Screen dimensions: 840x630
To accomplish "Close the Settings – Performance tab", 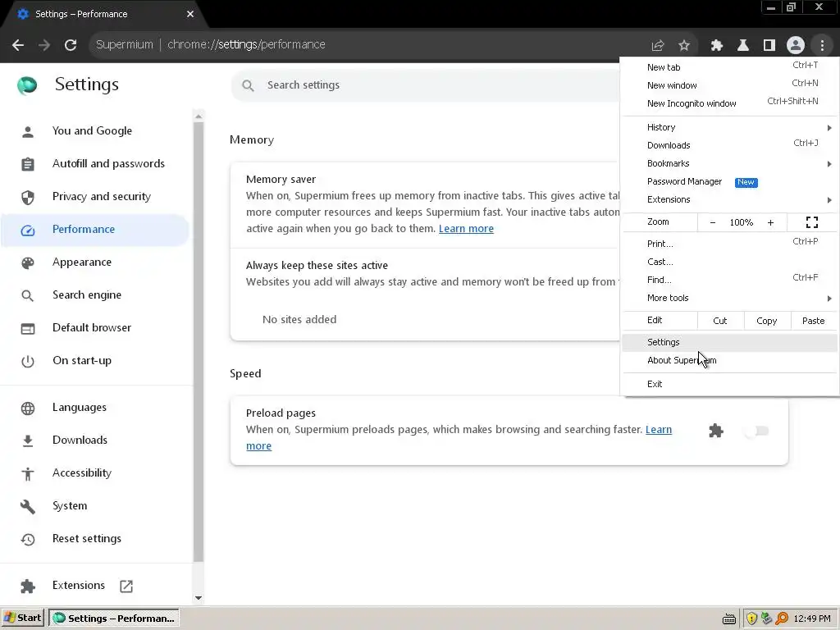I will click(x=190, y=14).
